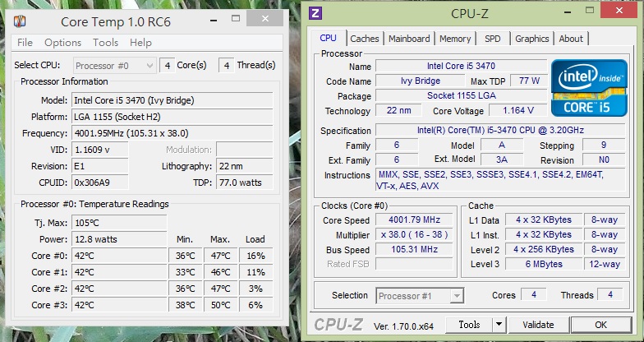Click the Lithography value 22 nm in Core Temp
644x342 pixels.
point(245,166)
